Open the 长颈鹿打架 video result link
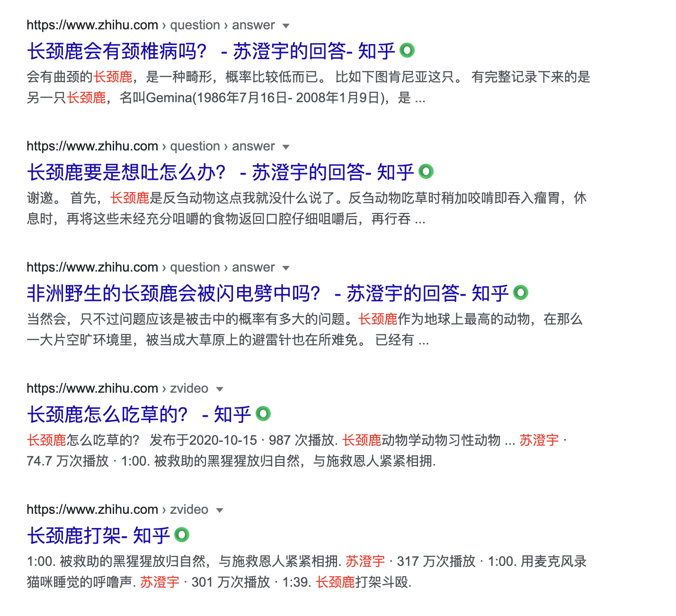The image size is (676, 616). click(x=98, y=536)
